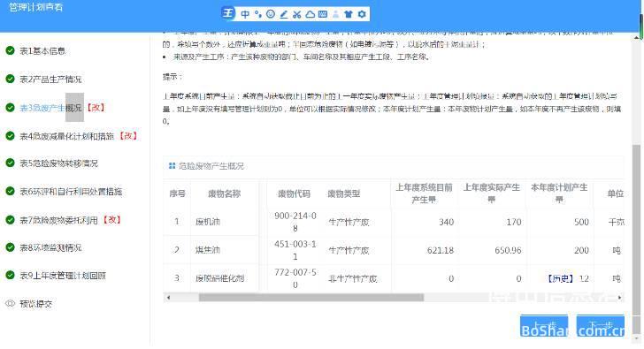Screen dimensions: 644x349
Task: Open the emoji smiley panel
Action: click(271, 14)
